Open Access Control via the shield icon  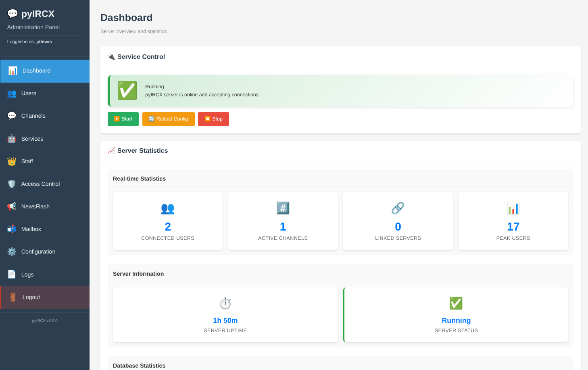tap(12, 184)
